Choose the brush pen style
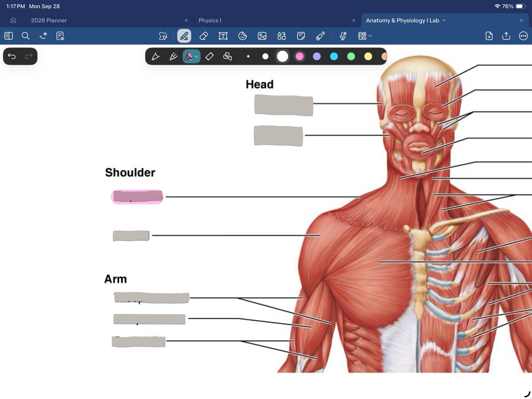 pyautogui.click(x=173, y=56)
